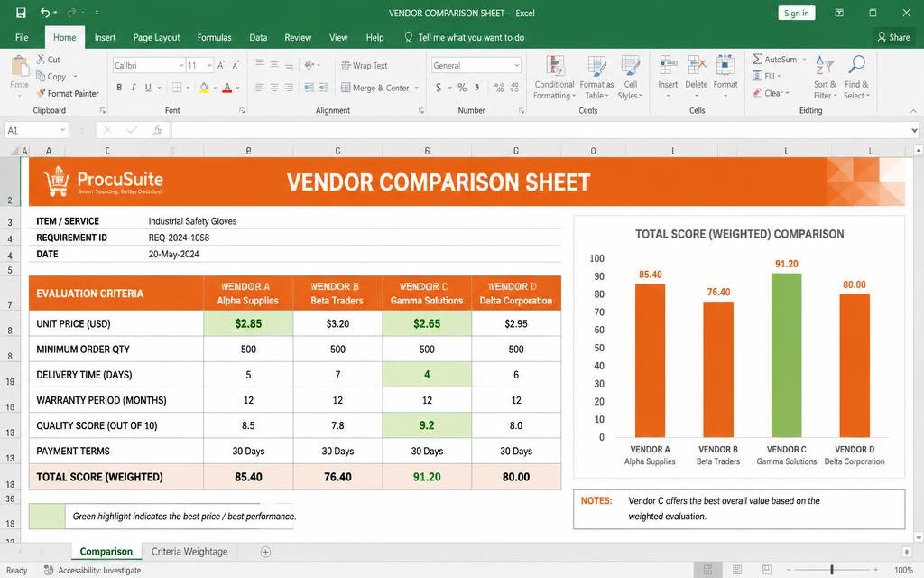Click the Sign in button

(796, 13)
